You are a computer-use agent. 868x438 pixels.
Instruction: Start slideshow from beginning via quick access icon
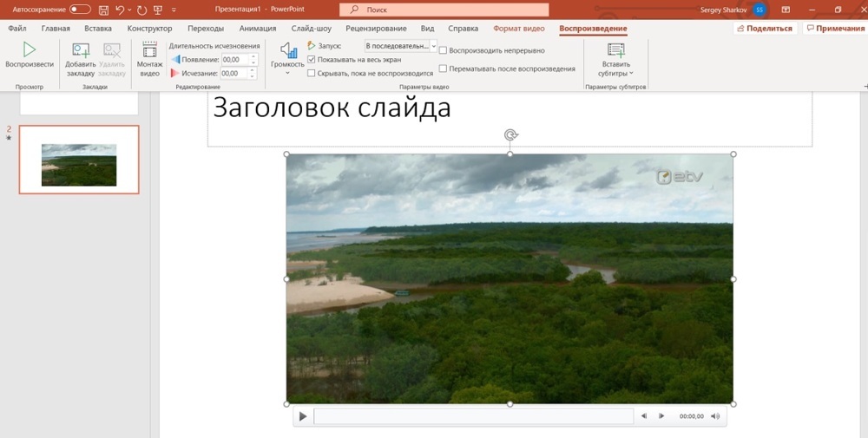tap(158, 10)
